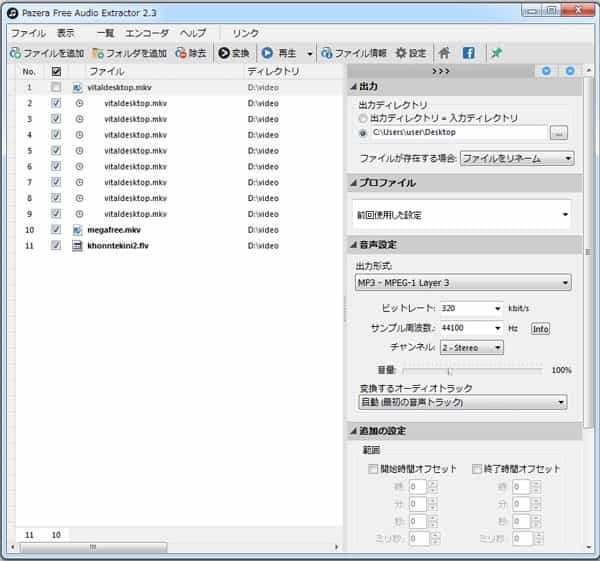Enable the 開始時間オフセット checkbox
The image size is (600, 561).
(x=373, y=469)
